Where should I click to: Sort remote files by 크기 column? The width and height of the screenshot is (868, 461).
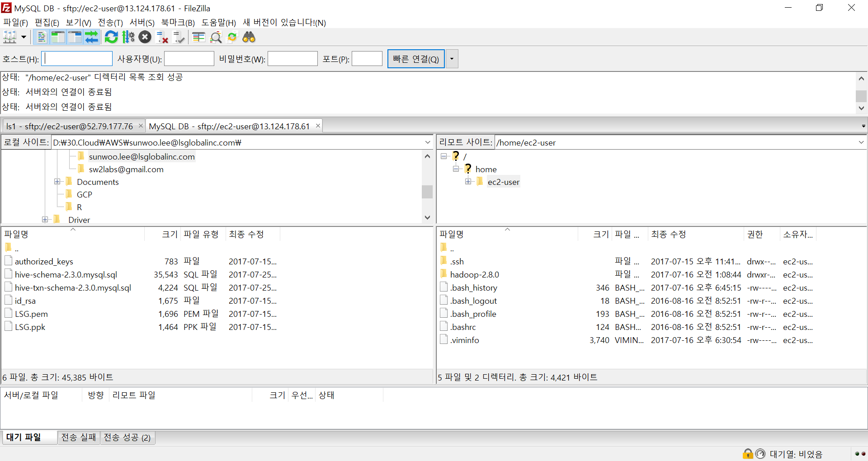coord(595,234)
